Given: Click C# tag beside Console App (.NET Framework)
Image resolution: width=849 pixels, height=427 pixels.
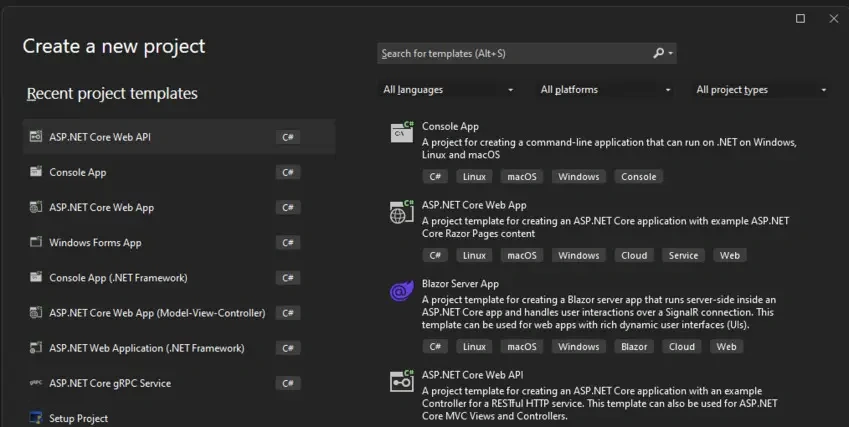Looking at the screenshot, I should point(288,278).
